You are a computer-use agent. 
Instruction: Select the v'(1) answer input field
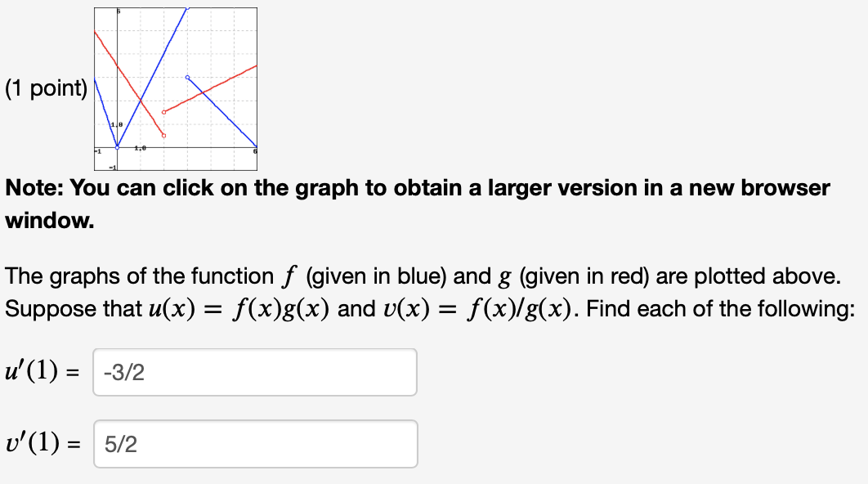click(255, 443)
